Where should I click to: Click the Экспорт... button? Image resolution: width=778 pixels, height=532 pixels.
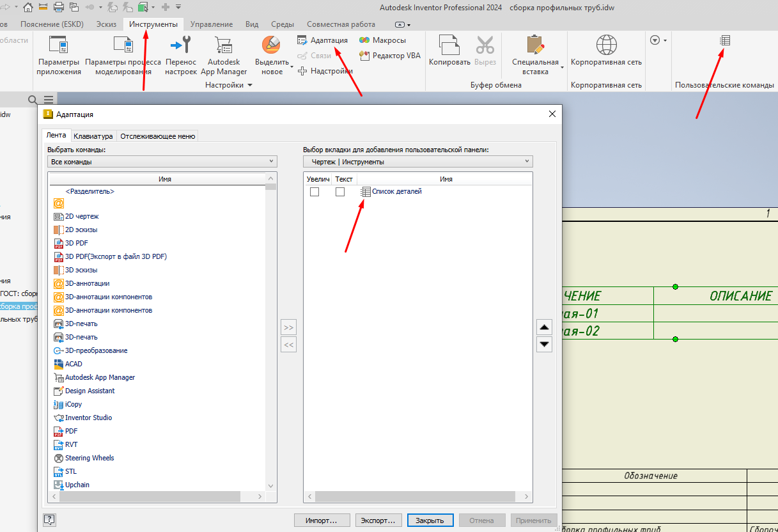click(378, 520)
